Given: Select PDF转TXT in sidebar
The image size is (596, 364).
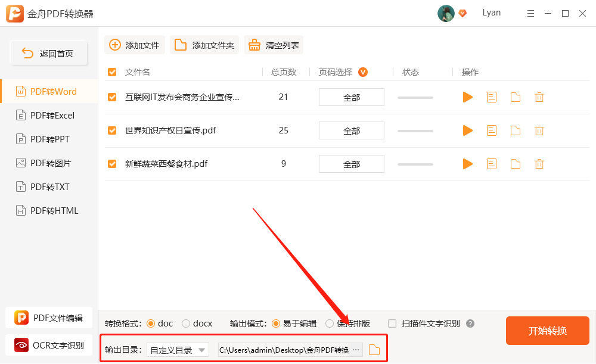Looking at the screenshot, I should click(x=49, y=187).
